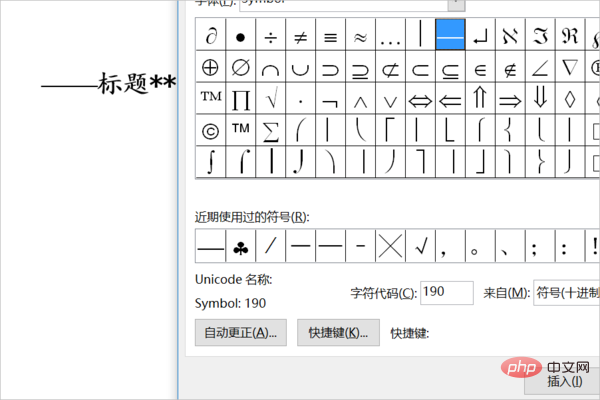This screenshot has height=400, width=600.
Task: Select the product ∏ symbol
Action: 240,99
